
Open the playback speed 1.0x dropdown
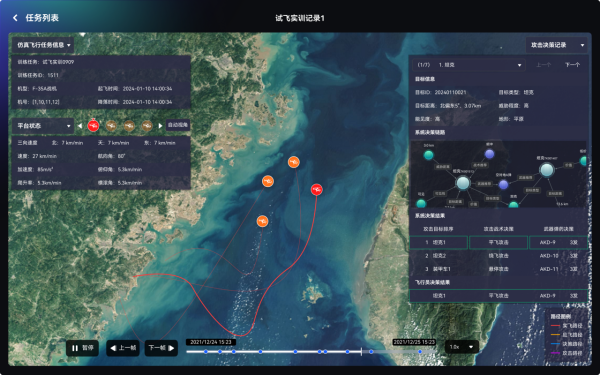[462, 347]
